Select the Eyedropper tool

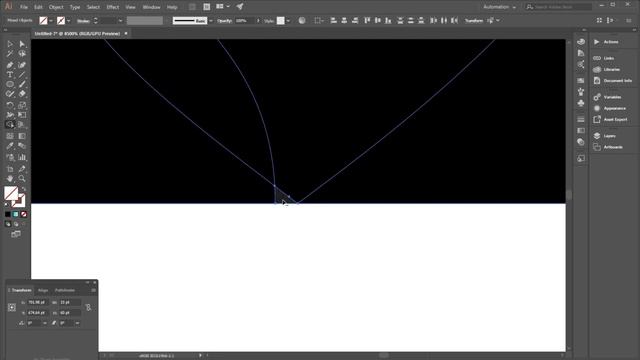pyautogui.click(x=10, y=146)
